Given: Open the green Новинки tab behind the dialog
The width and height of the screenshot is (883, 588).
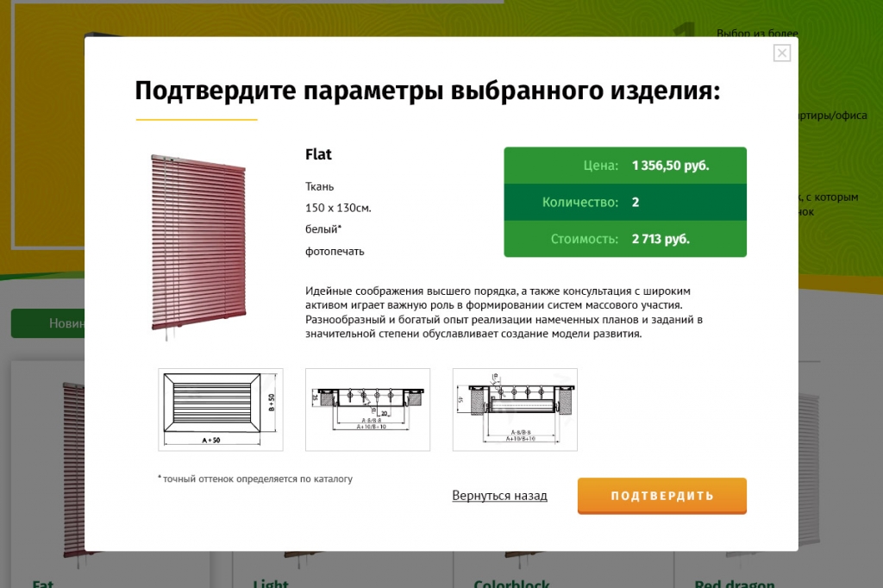Looking at the screenshot, I should click(x=48, y=323).
